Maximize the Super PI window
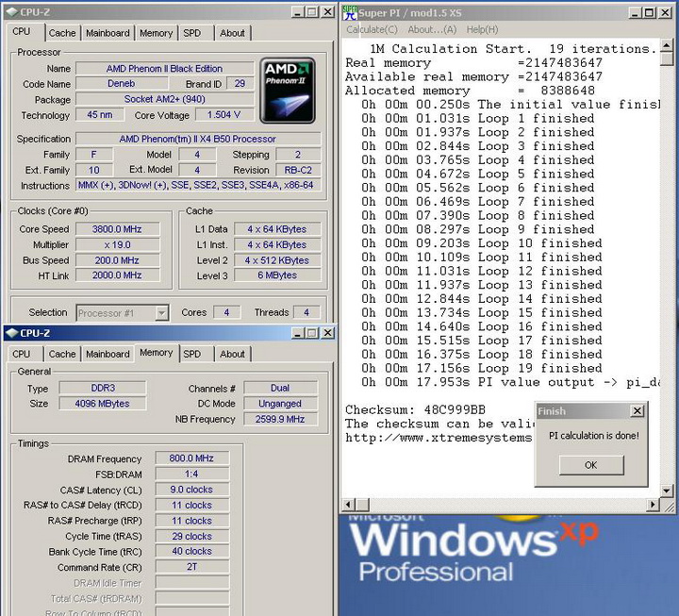Image resolution: width=679 pixels, height=616 pixels. (649, 13)
